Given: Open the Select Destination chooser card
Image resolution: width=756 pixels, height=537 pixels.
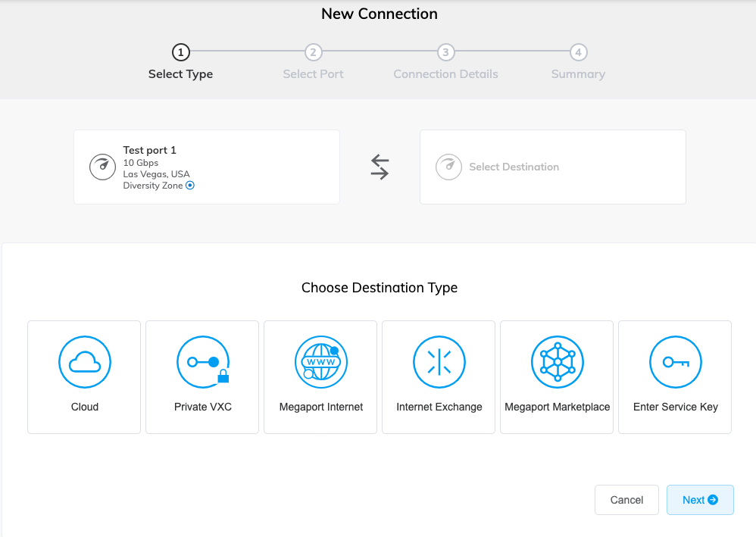Looking at the screenshot, I should point(552,167).
